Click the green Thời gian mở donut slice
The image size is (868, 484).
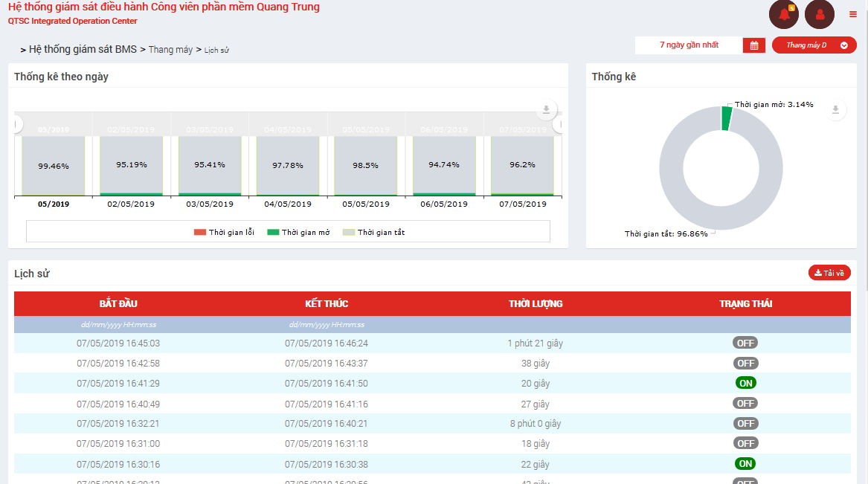pyautogui.click(x=727, y=119)
